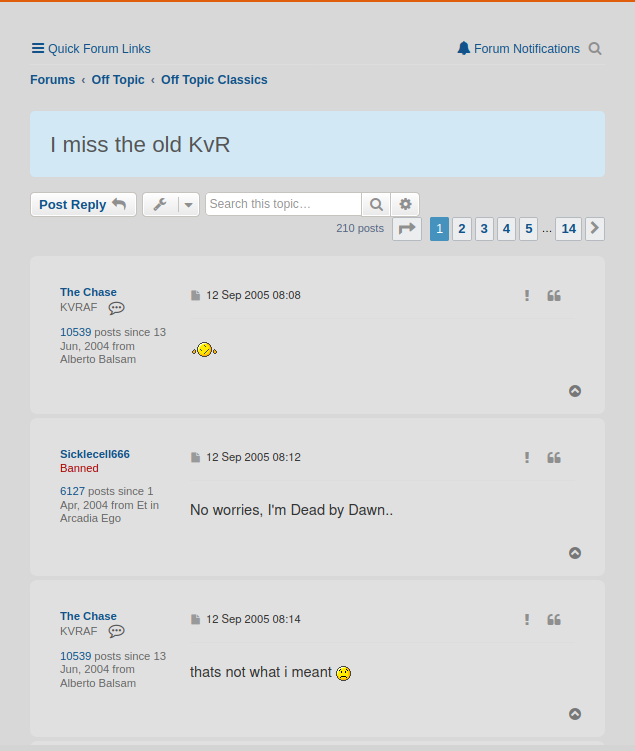Open Sicklecell666's user profile
The width and height of the screenshot is (635, 751).
click(95, 454)
